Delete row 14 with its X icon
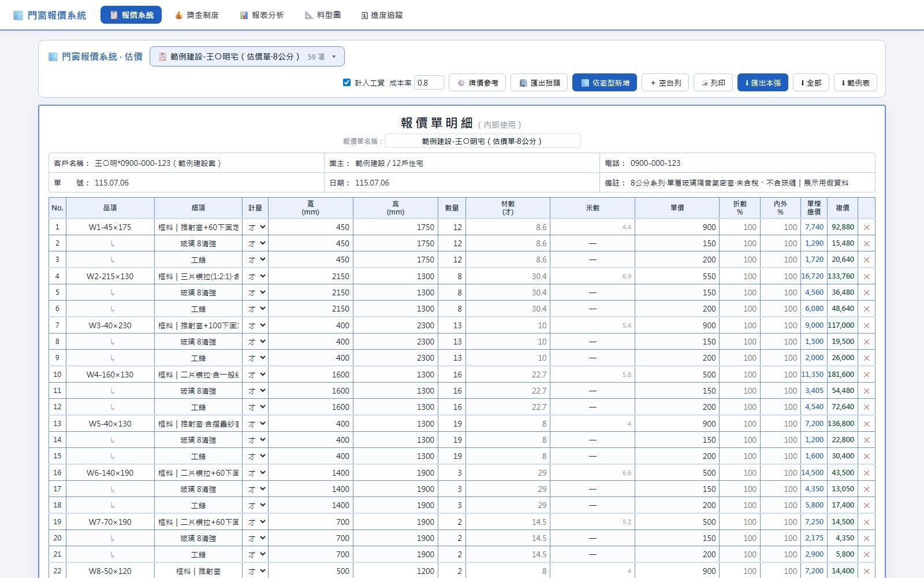The image size is (924, 578). 866,440
